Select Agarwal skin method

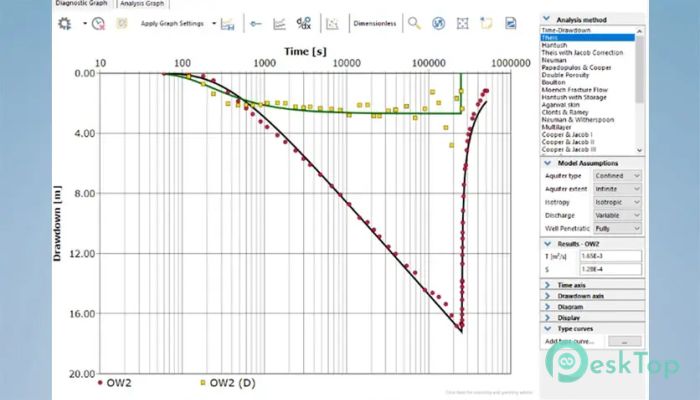click(560, 104)
